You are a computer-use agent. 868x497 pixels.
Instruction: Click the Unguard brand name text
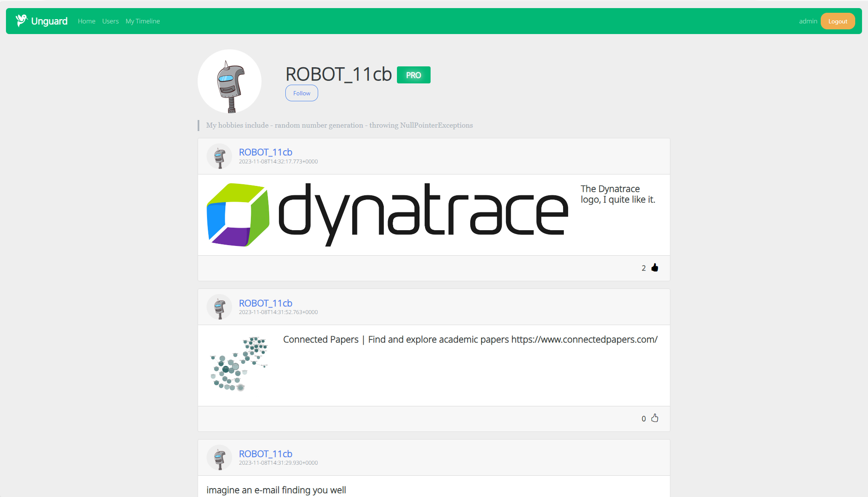coord(49,21)
